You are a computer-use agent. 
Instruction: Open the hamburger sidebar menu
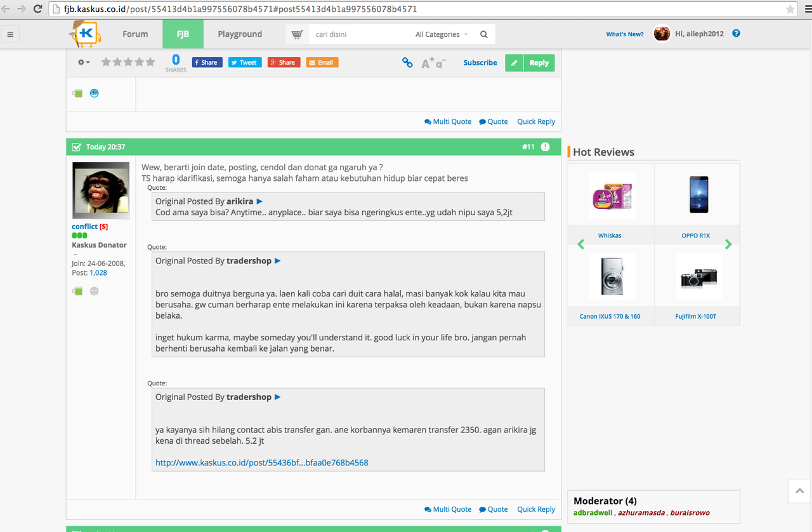[10, 34]
